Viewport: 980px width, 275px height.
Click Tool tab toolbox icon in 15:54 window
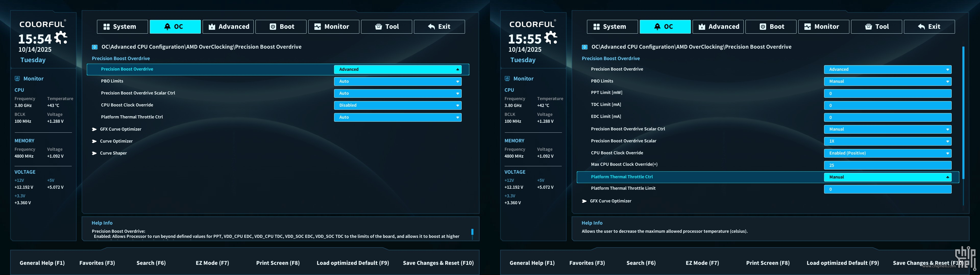click(x=378, y=26)
